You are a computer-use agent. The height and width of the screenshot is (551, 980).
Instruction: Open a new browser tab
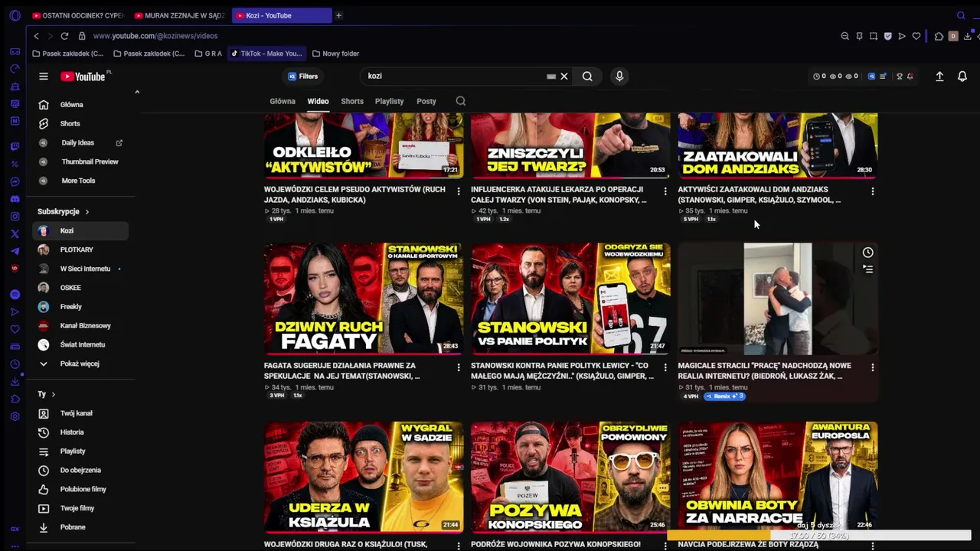338,15
